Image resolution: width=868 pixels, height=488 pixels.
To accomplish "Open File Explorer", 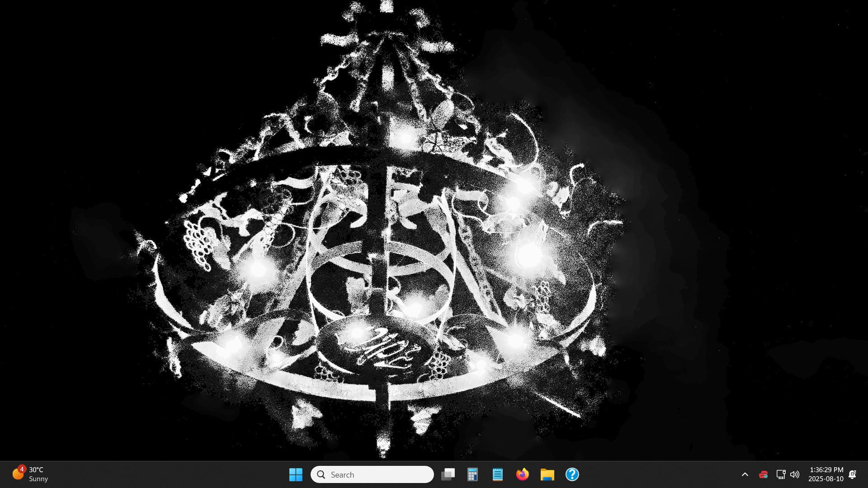I will (547, 475).
